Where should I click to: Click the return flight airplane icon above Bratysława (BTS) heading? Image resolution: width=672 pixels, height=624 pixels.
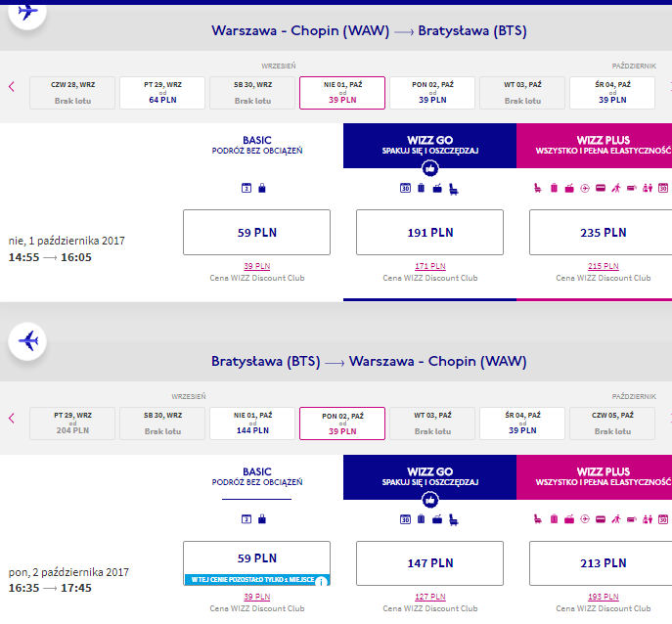(27, 341)
